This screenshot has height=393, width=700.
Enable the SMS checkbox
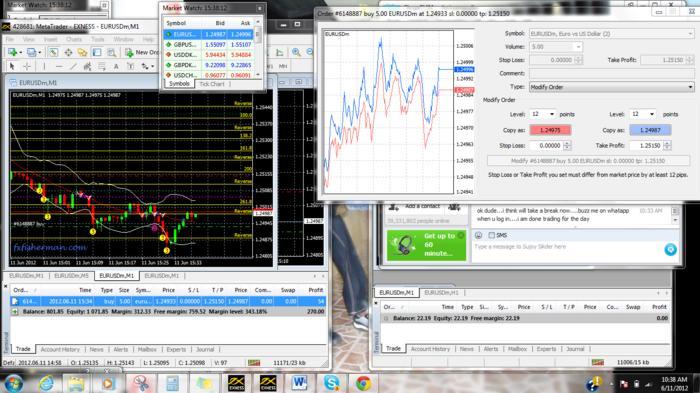(492, 235)
